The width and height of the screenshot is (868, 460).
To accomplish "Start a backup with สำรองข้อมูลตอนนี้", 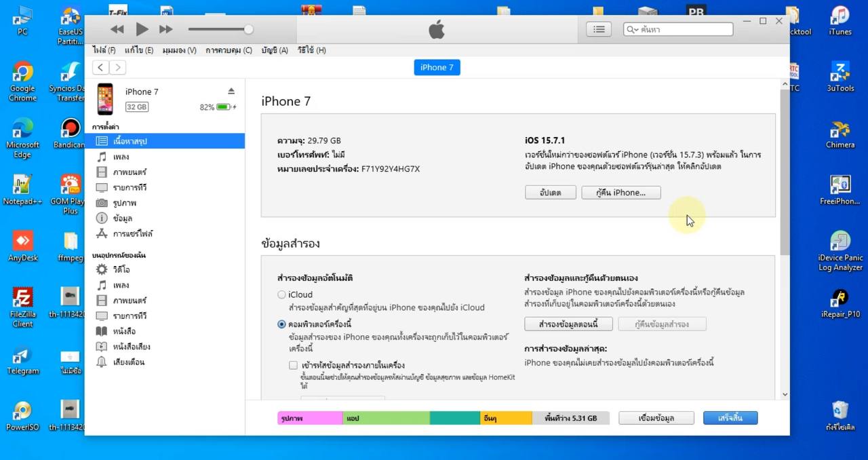I will tap(568, 324).
